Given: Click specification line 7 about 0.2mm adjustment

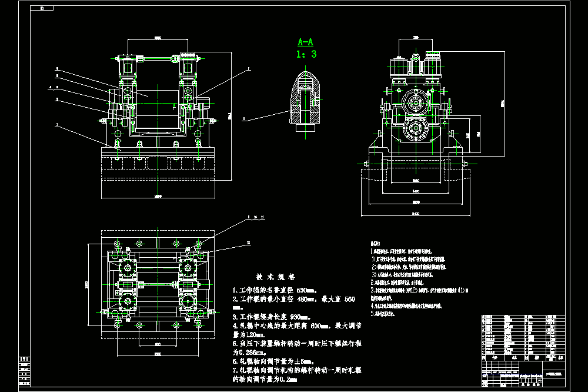Looking at the screenshot, I should tap(296, 375).
